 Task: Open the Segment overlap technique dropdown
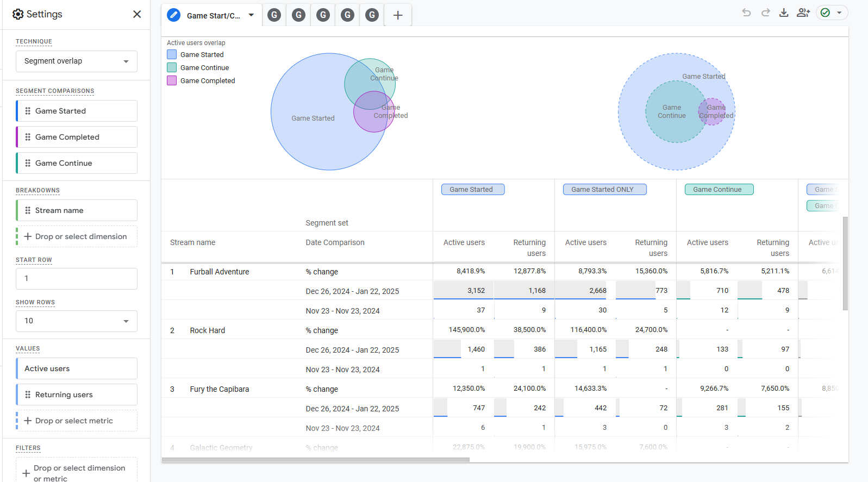(x=77, y=61)
